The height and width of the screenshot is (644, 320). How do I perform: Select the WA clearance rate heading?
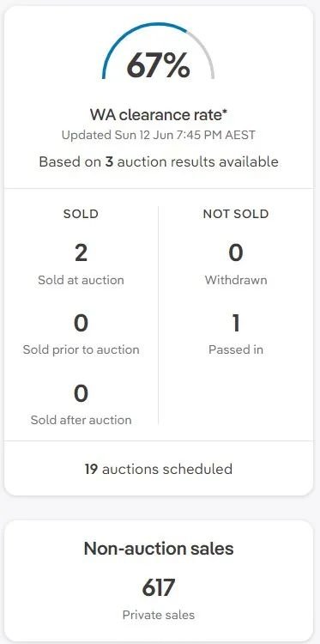pos(159,115)
